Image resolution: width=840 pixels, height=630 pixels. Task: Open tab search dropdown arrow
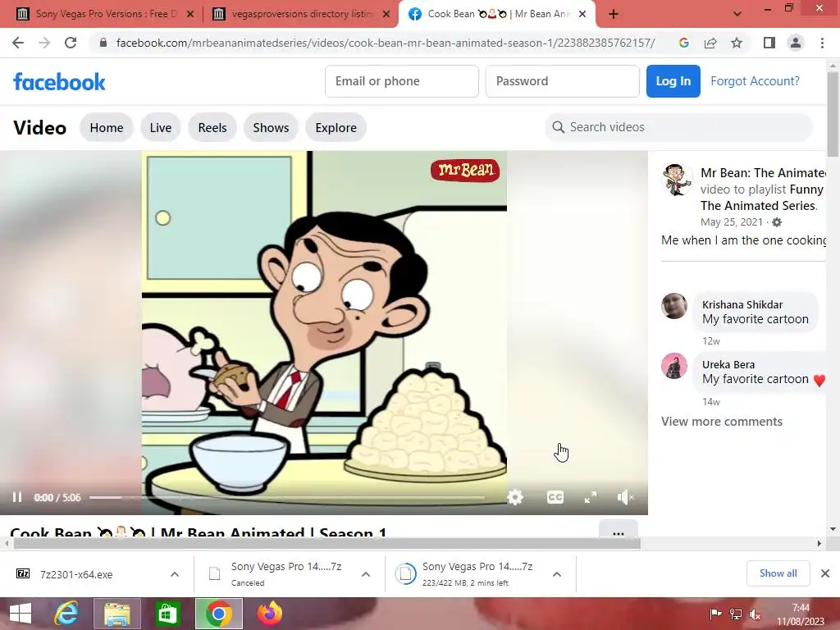(737, 15)
